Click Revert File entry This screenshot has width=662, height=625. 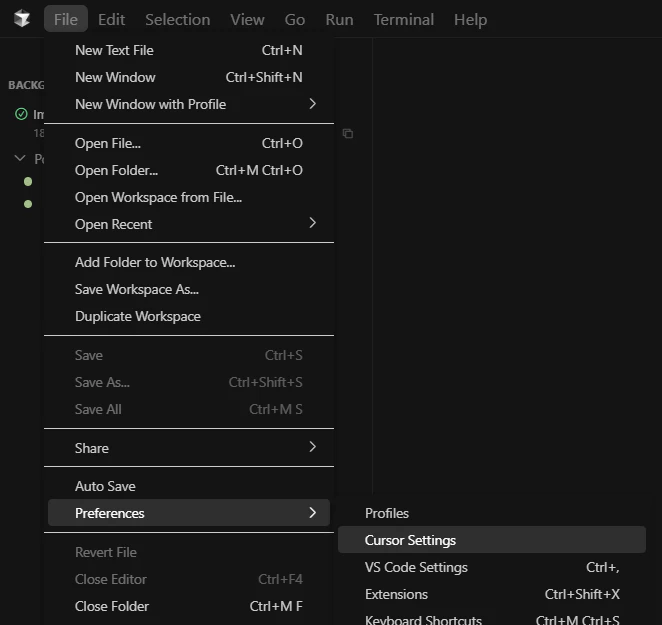[189, 552]
